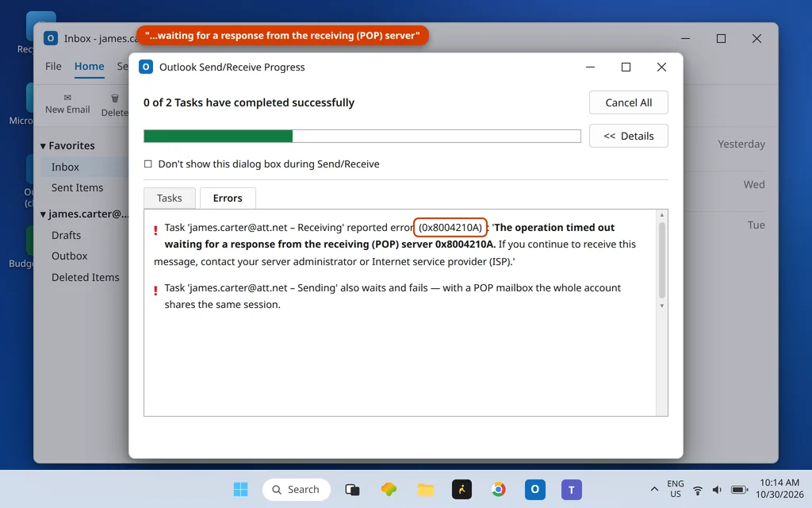Image resolution: width=812 pixels, height=508 pixels.
Task: Click the 0x8004210A timed out error text
Action: tap(395, 244)
